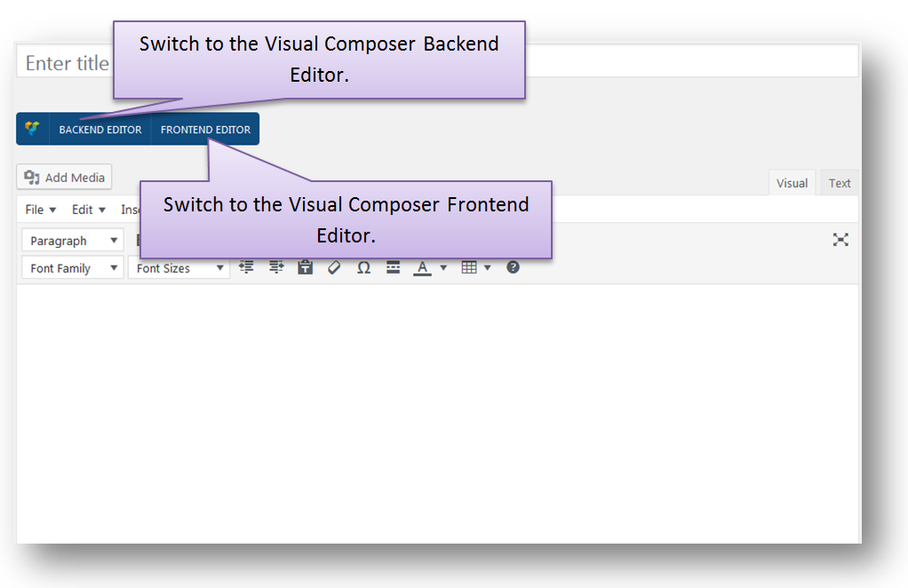
Task: Expand the text color dropdown arrow
Action: pos(443,267)
